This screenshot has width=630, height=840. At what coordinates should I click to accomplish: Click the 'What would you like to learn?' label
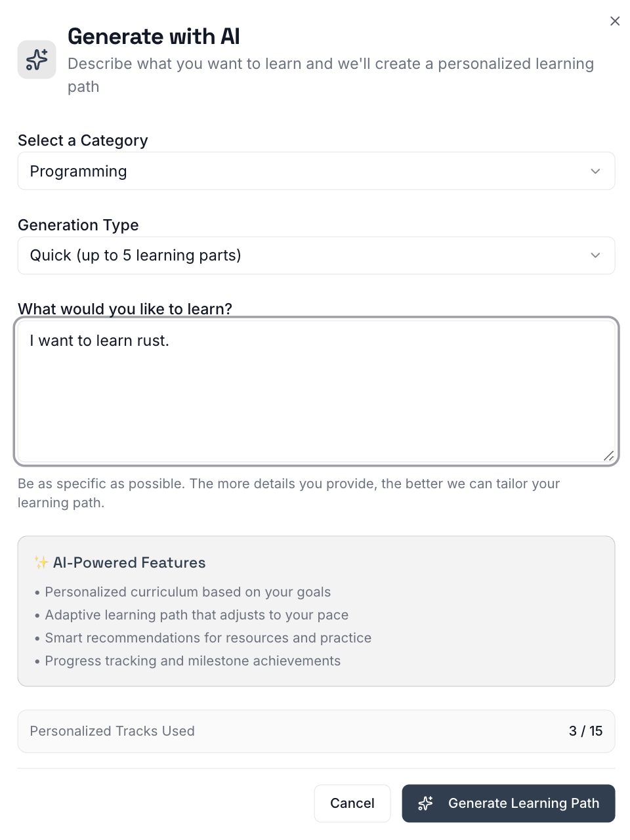tap(125, 308)
